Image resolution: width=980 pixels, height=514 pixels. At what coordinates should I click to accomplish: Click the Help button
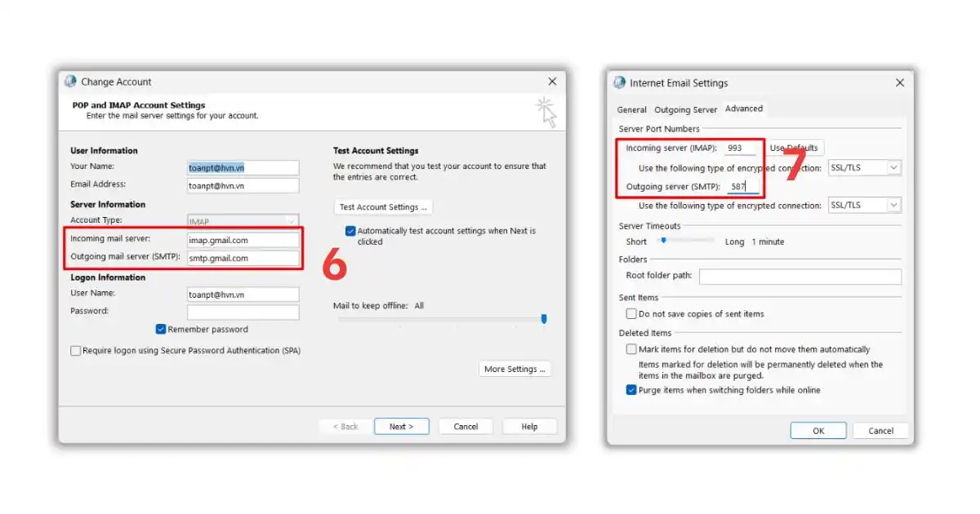tap(529, 427)
